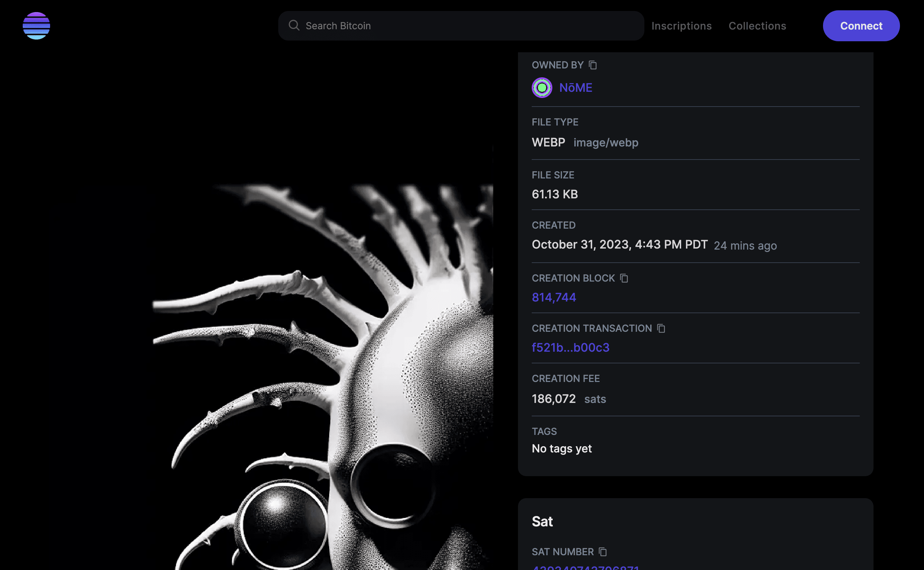Screen dimensions: 924x570
Task: Open the NōME owner profile link
Action: click(x=576, y=88)
